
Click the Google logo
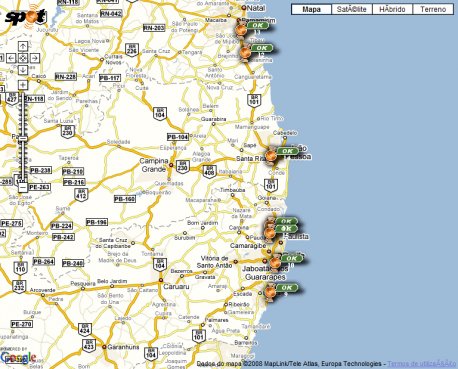tap(18, 358)
